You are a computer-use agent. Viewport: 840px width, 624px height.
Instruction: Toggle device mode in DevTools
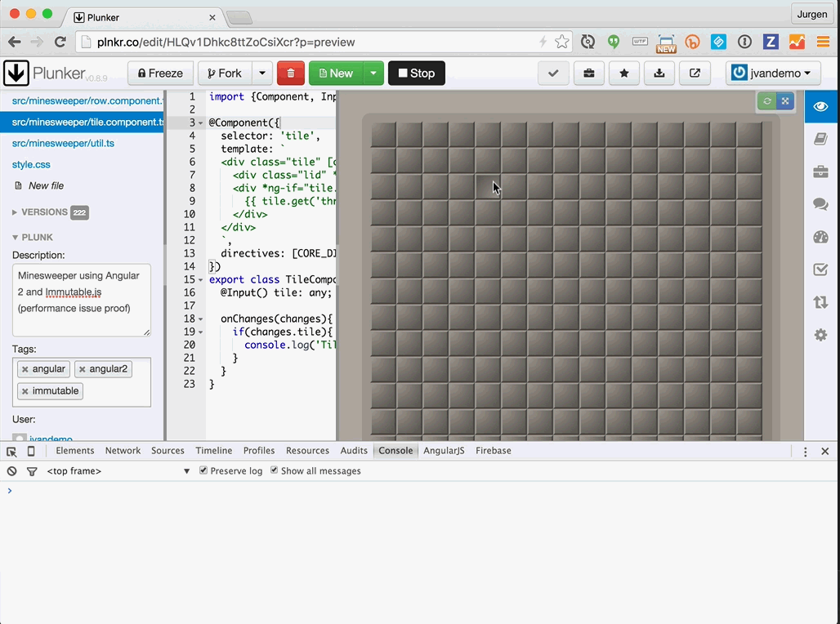[31, 451]
